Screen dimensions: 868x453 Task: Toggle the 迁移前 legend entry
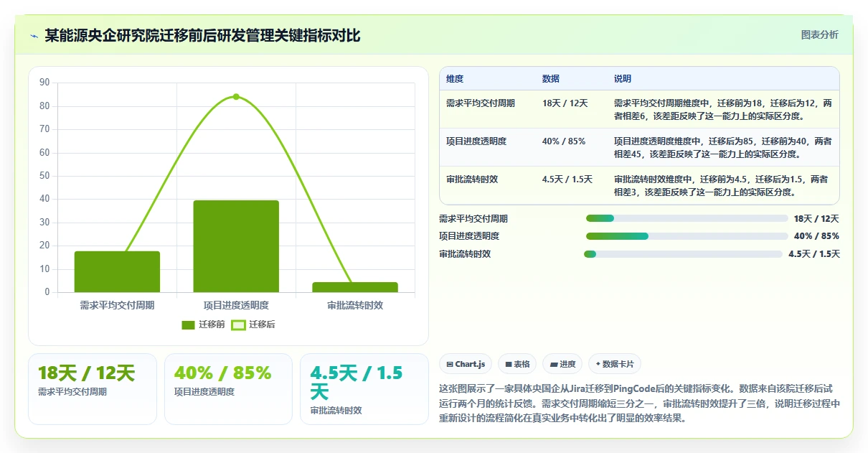coord(204,324)
